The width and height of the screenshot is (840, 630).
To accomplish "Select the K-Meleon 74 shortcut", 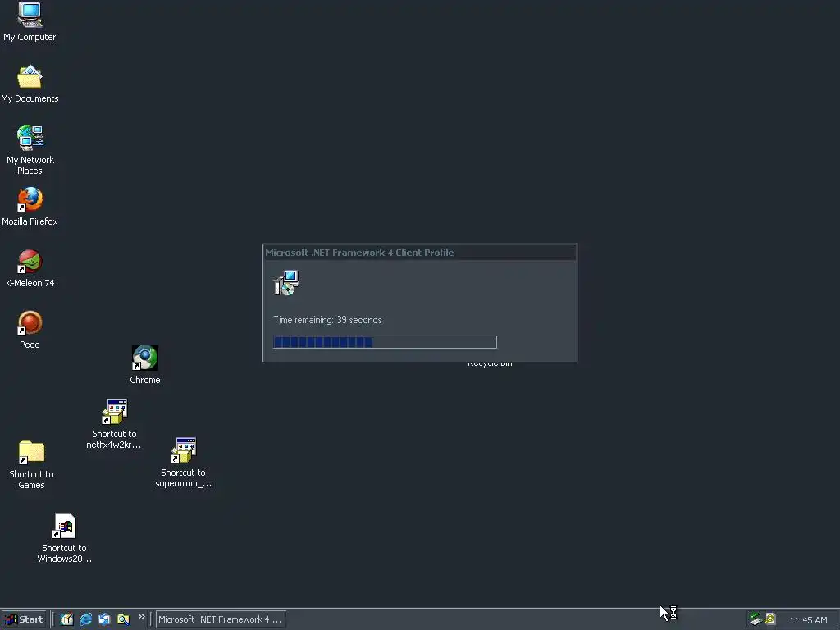I will 30,268.
